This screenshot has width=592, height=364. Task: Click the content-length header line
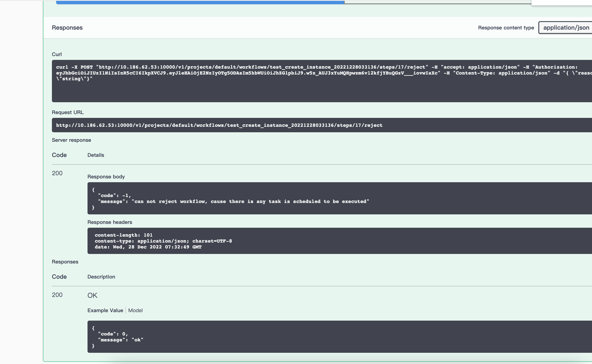[x=124, y=235]
